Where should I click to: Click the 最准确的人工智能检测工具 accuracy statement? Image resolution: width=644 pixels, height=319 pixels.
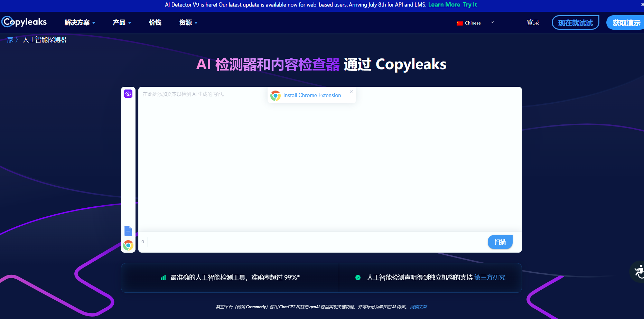[235, 278]
